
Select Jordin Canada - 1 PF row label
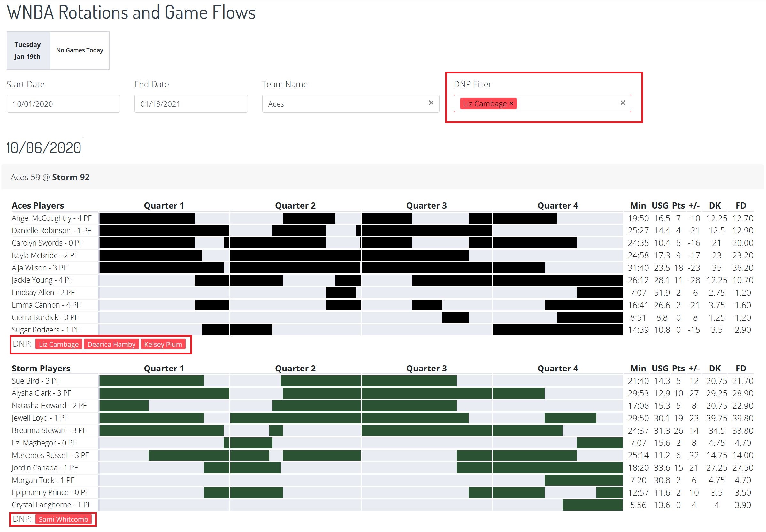(45, 468)
